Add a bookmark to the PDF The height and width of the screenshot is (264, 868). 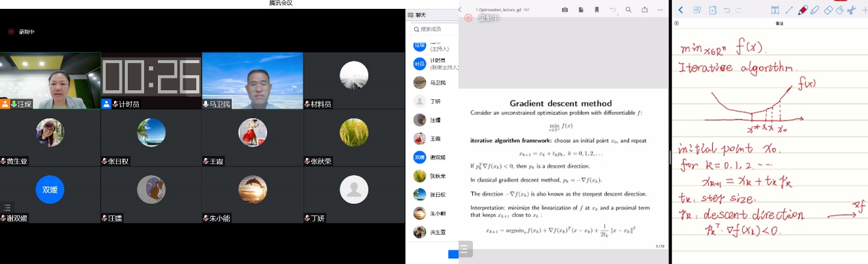tap(597, 10)
